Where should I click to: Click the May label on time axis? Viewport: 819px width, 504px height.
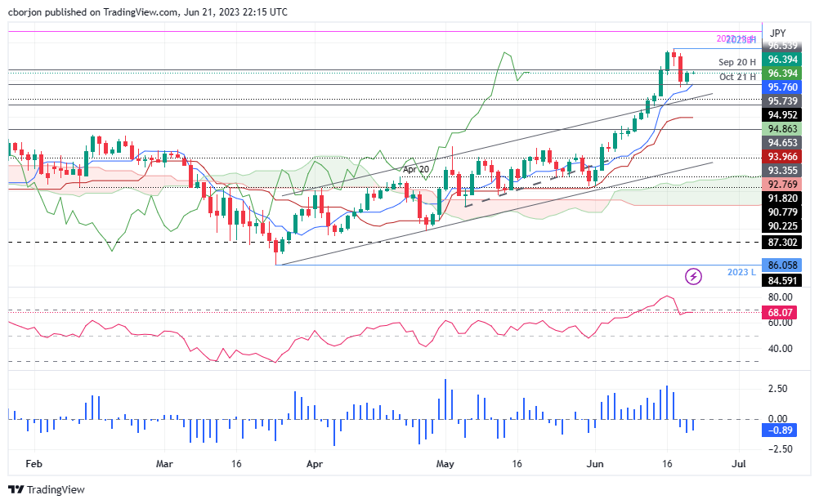(x=444, y=462)
